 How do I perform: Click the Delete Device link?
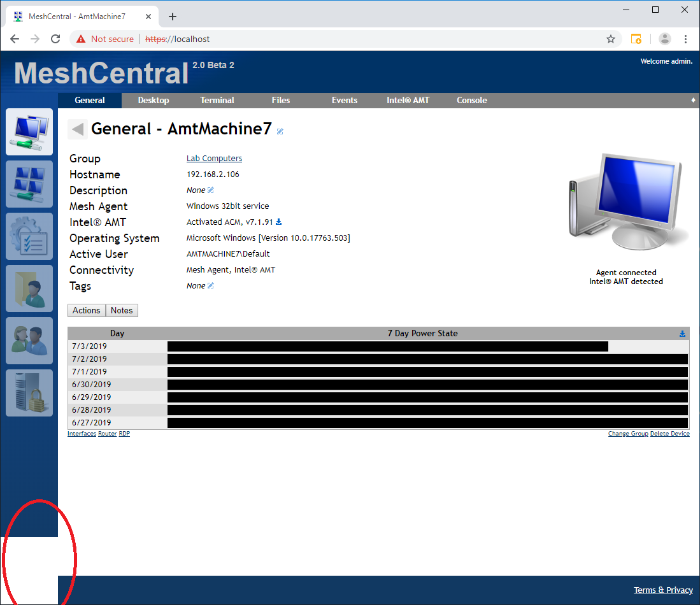pos(669,433)
